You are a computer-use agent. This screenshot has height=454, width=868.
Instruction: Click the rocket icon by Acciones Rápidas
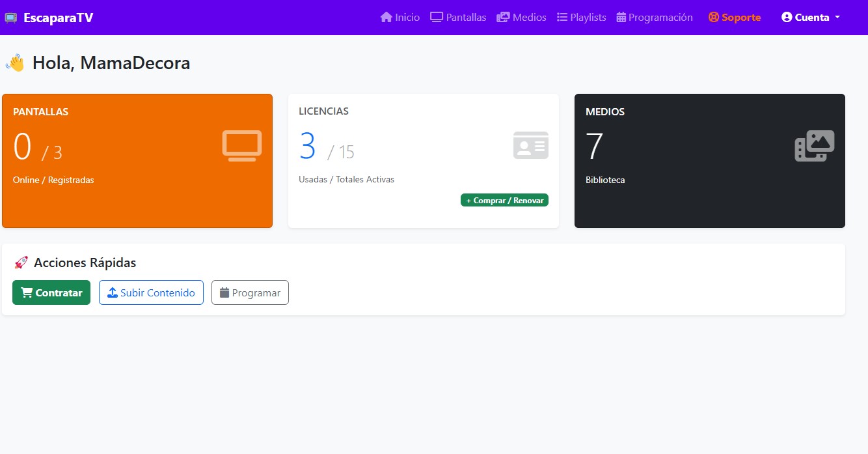coord(21,262)
